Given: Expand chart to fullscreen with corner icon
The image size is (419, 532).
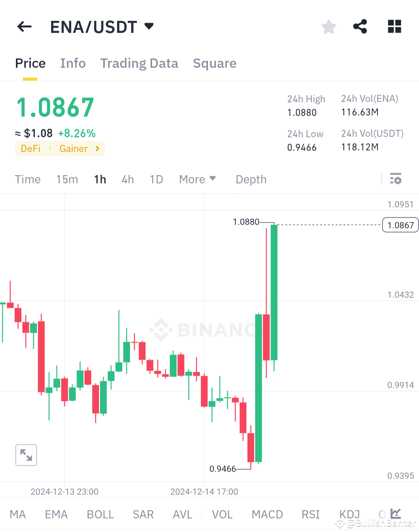Looking at the screenshot, I should click(26, 455).
